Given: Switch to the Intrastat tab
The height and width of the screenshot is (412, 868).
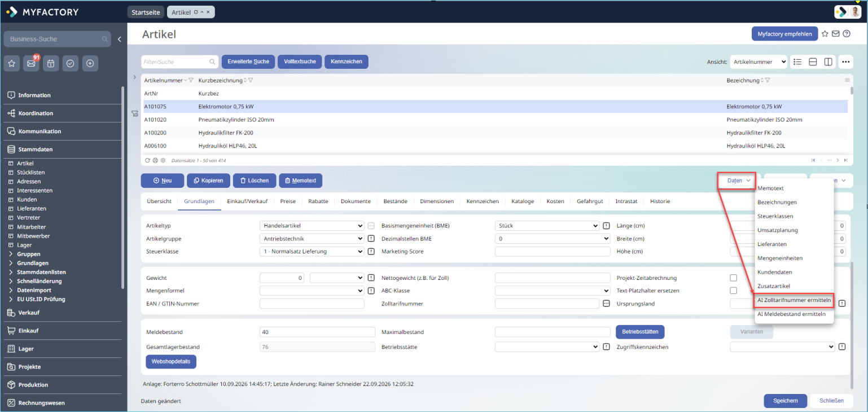Looking at the screenshot, I should [626, 201].
